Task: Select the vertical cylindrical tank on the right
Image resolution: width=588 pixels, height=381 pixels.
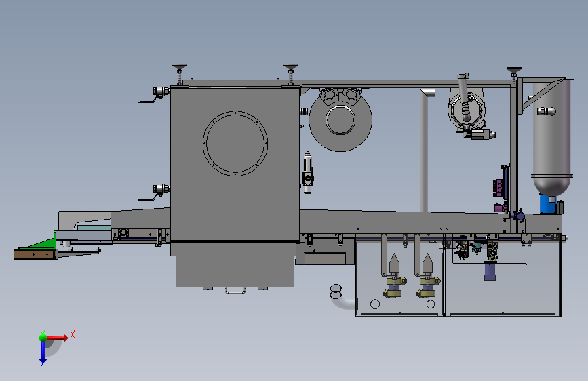Action: pyautogui.click(x=551, y=137)
